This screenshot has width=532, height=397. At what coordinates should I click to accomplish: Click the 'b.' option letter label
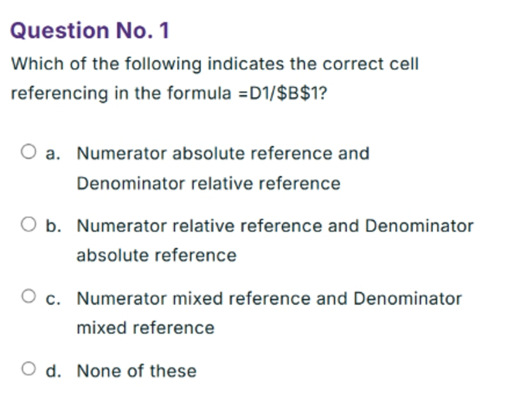pos(53,226)
